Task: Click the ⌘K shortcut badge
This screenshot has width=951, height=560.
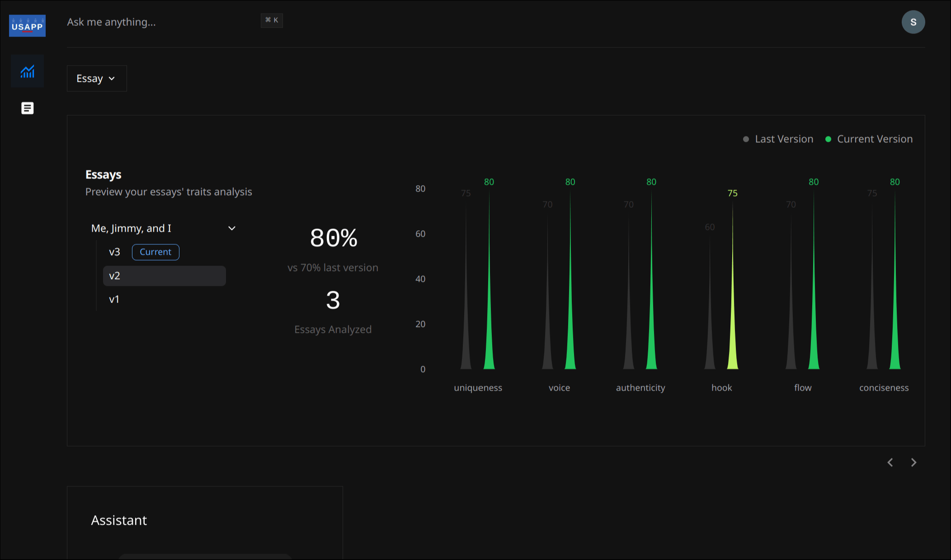Action: pos(272,20)
